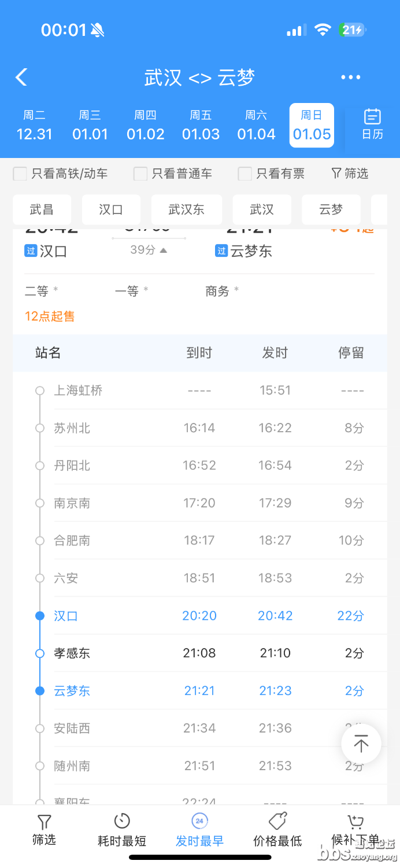Sort by 价格最低 lowest price
The height and width of the screenshot is (868, 400).
pos(277,829)
